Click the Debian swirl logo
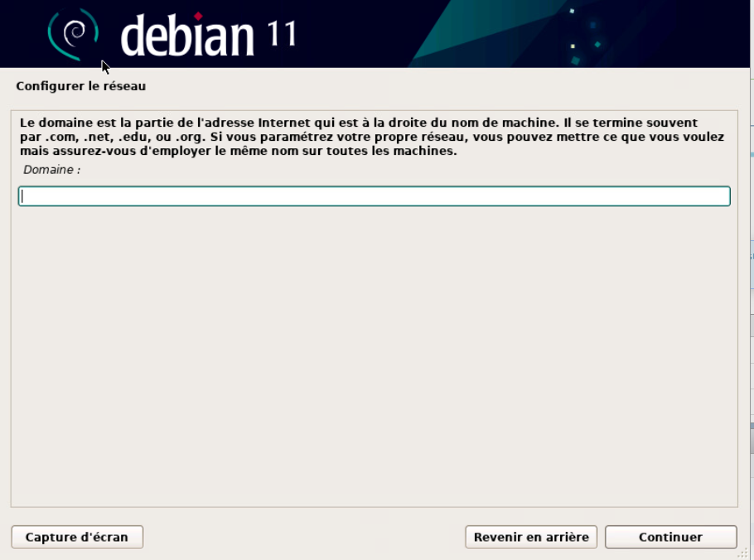This screenshot has width=754, height=560. [x=73, y=33]
